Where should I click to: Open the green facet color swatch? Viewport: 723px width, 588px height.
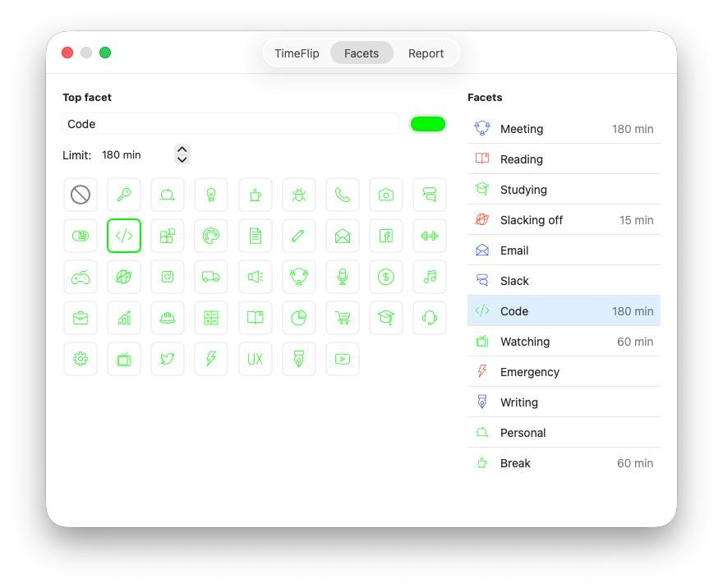pos(427,124)
